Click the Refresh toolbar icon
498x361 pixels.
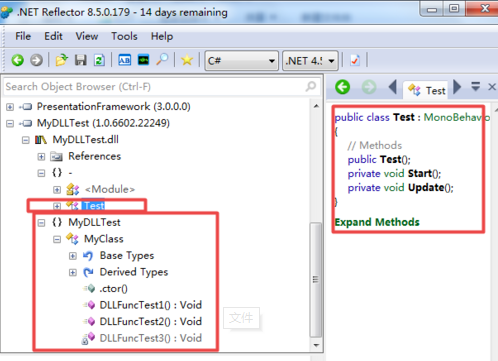[99, 60]
